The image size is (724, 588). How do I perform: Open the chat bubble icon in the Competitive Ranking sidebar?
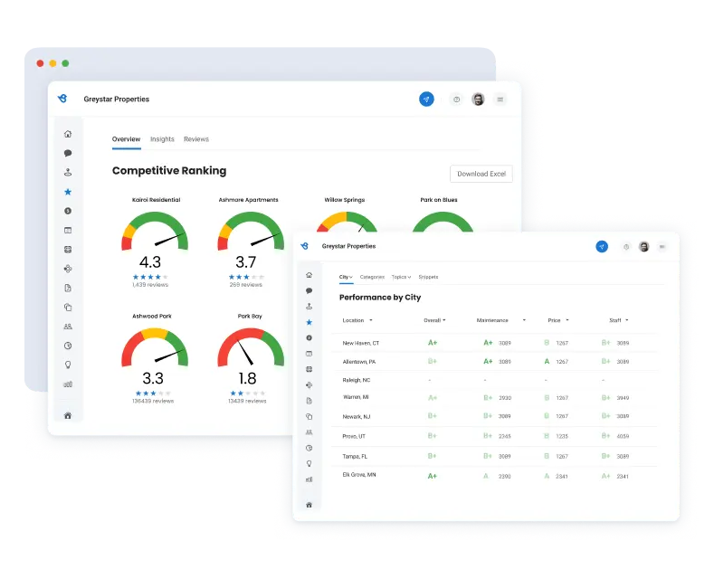(x=68, y=153)
